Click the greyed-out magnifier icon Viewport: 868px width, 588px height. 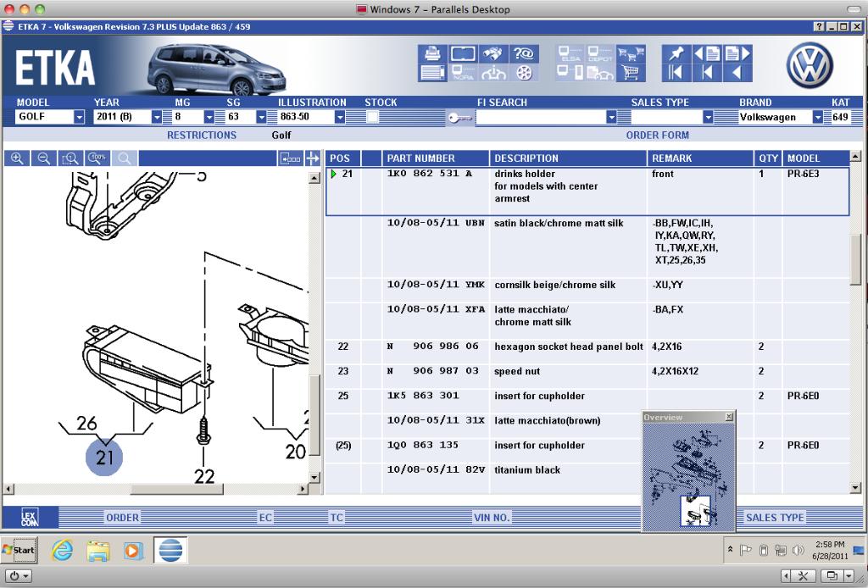click(125, 158)
